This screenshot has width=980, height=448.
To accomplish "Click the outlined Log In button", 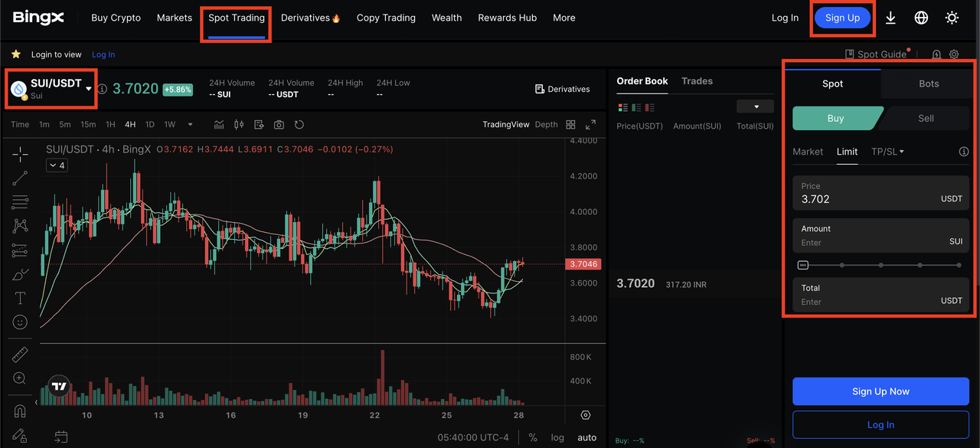I will pyautogui.click(x=881, y=425).
